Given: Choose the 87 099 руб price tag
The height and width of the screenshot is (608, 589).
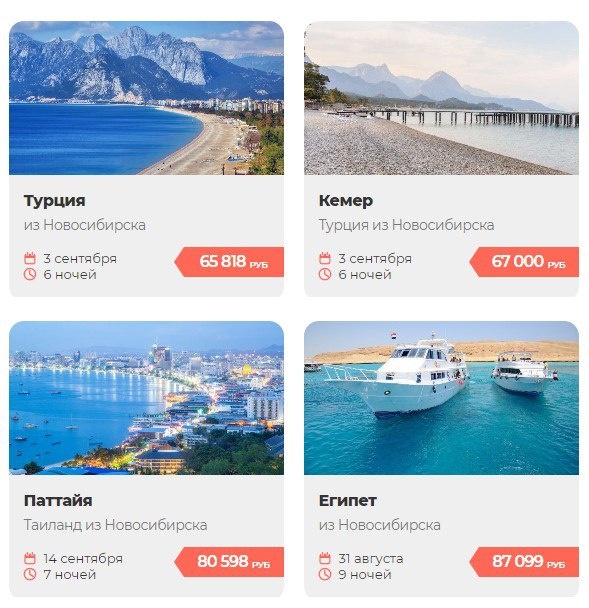Looking at the screenshot, I should [x=524, y=562].
